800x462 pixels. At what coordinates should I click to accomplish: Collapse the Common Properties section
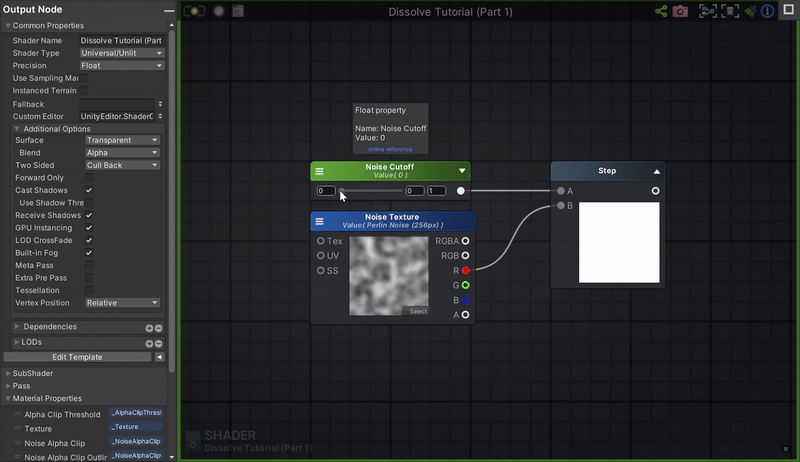(8, 25)
